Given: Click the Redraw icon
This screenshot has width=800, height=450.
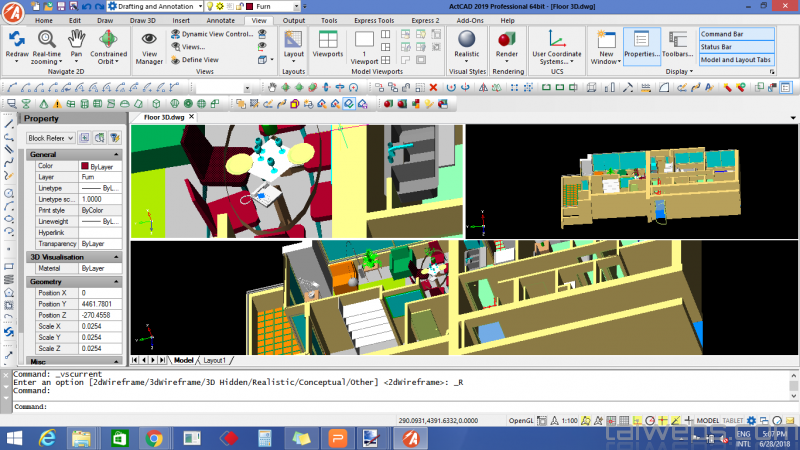Looking at the screenshot, I should pyautogui.click(x=17, y=38).
